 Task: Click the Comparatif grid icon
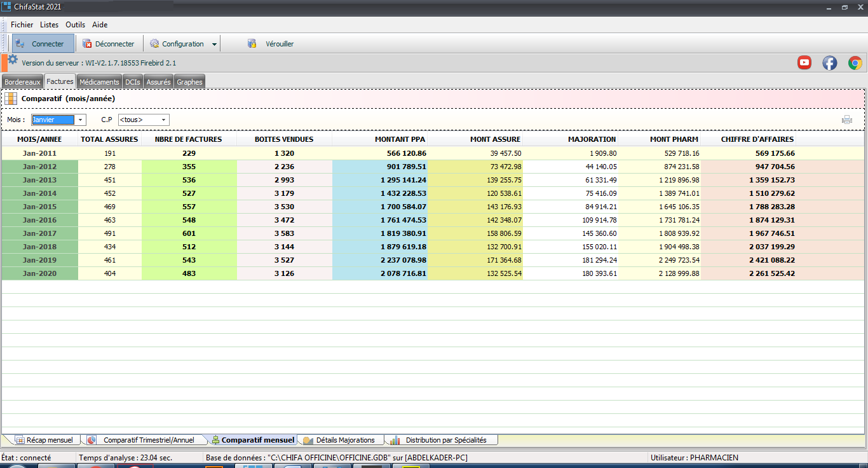pyautogui.click(x=11, y=99)
